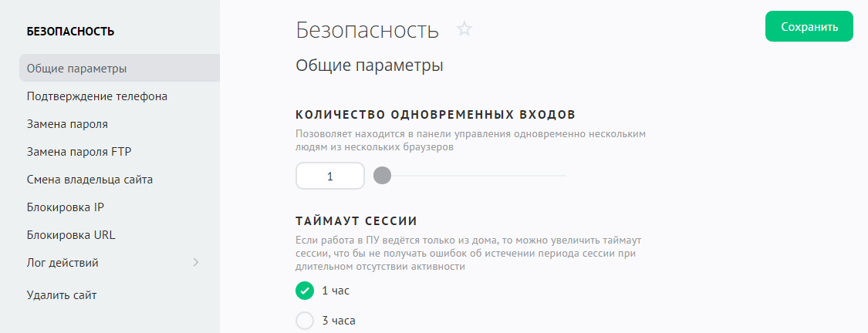This screenshot has width=868, height=333.
Task: Navigate to Смена владельца сайта
Action: pos(90,180)
